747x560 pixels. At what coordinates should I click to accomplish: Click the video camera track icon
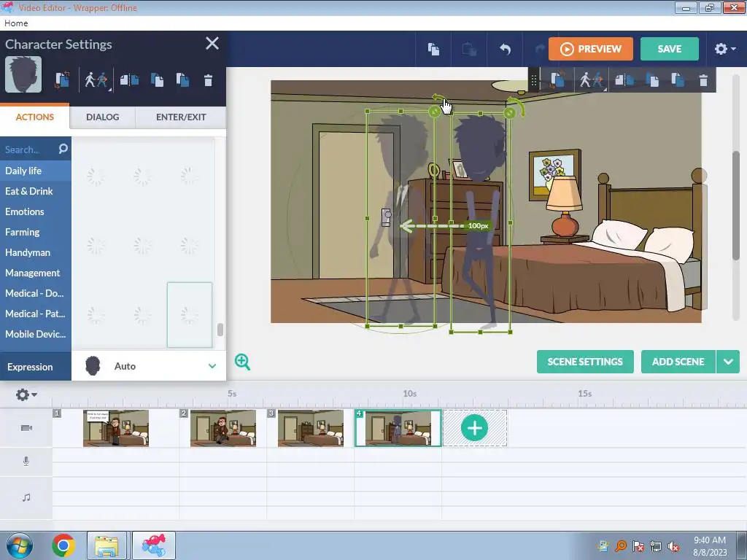27,427
